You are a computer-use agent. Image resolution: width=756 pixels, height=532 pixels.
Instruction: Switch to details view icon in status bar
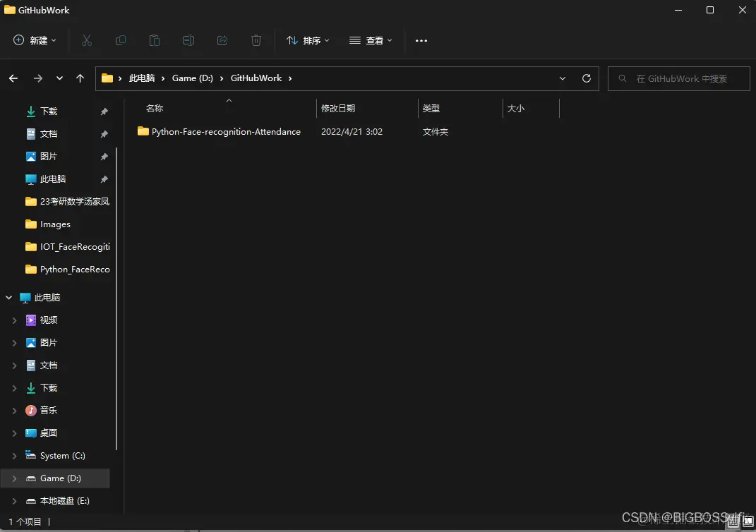click(733, 521)
